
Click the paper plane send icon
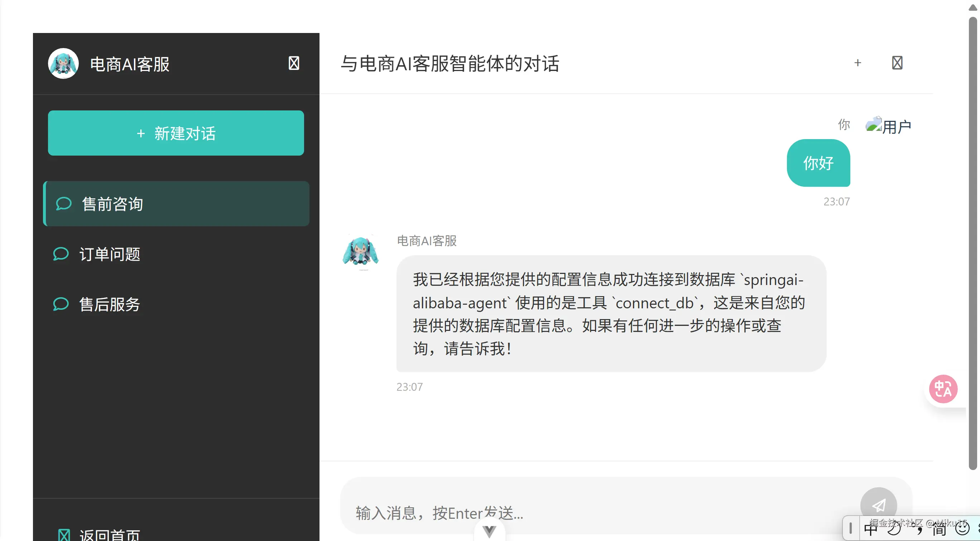point(879,505)
